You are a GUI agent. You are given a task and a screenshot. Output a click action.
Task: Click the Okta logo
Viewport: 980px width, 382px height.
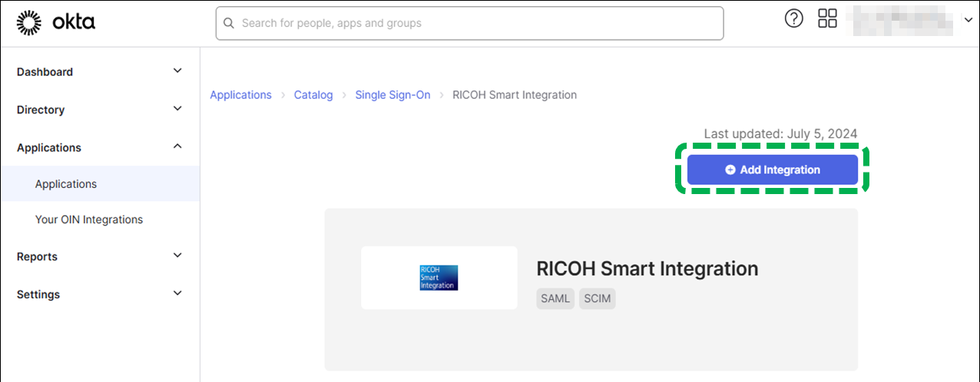point(55,23)
